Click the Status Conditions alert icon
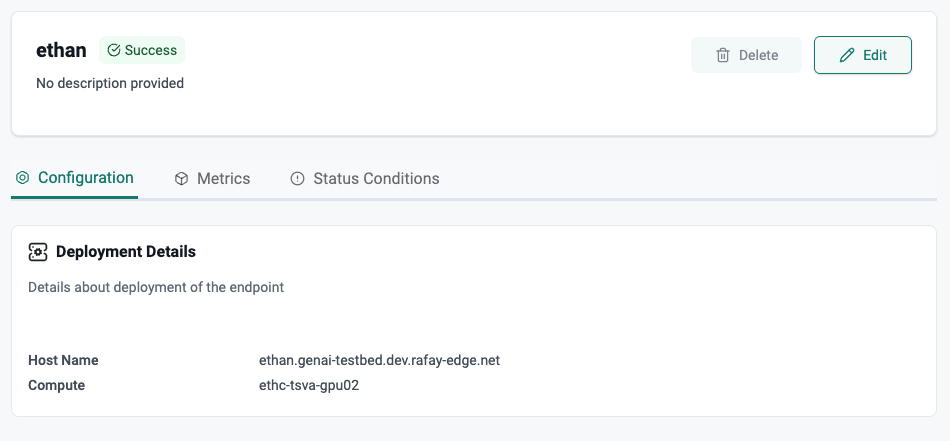The height and width of the screenshot is (441, 950). pyautogui.click(x=297, y=179)
